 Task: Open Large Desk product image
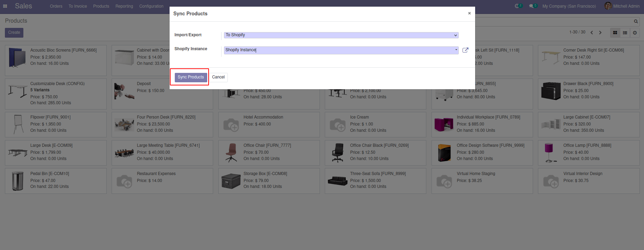click(17, 153)
